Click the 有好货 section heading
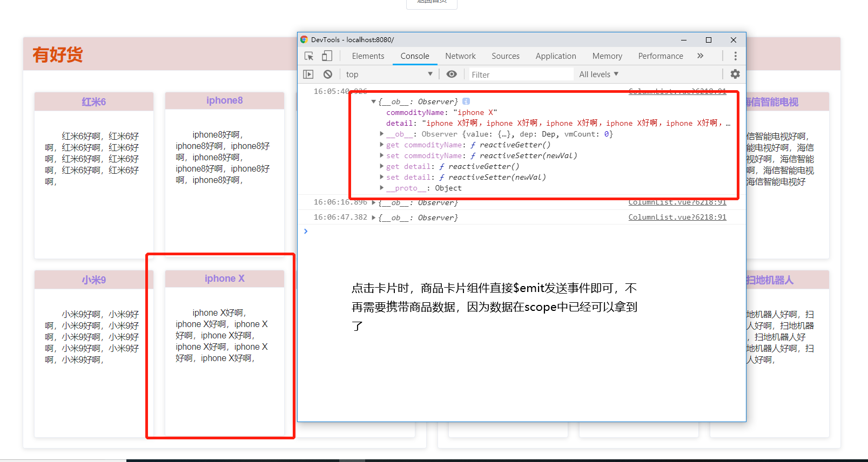 point(58,55)
